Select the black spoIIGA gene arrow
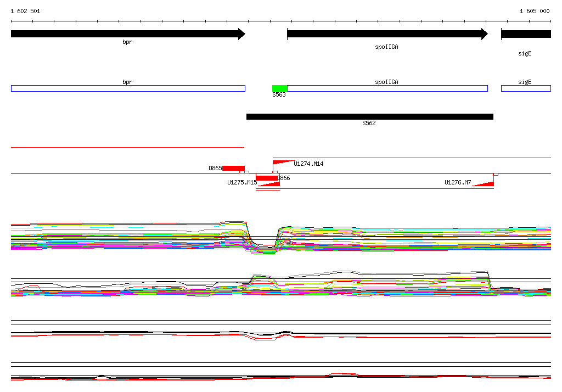Screen dimensions: 562x392 [x=387, y=34]
